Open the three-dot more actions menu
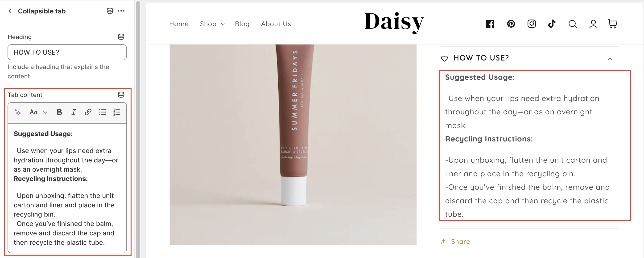 [121, 11]
